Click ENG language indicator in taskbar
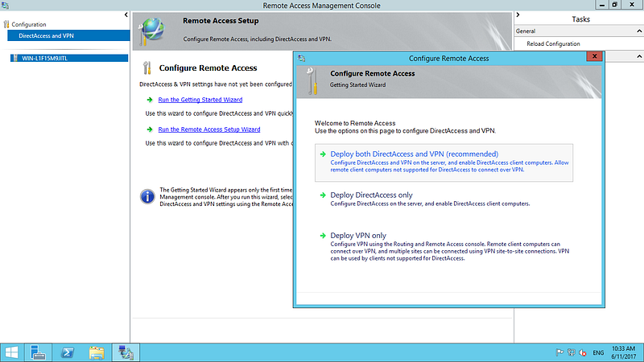The height and width of the screenshot is (362, 644). [598, 352]
